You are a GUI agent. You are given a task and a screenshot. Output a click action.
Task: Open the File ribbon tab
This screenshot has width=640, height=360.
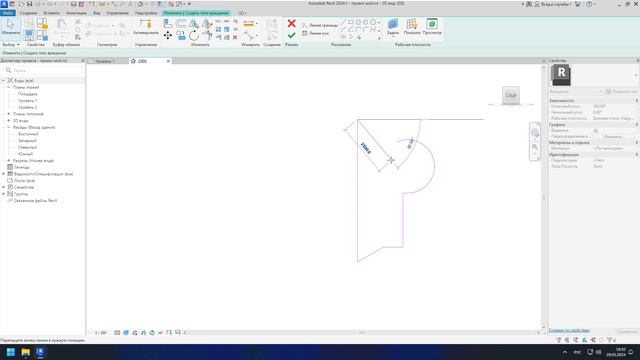(x=8, y=13)
